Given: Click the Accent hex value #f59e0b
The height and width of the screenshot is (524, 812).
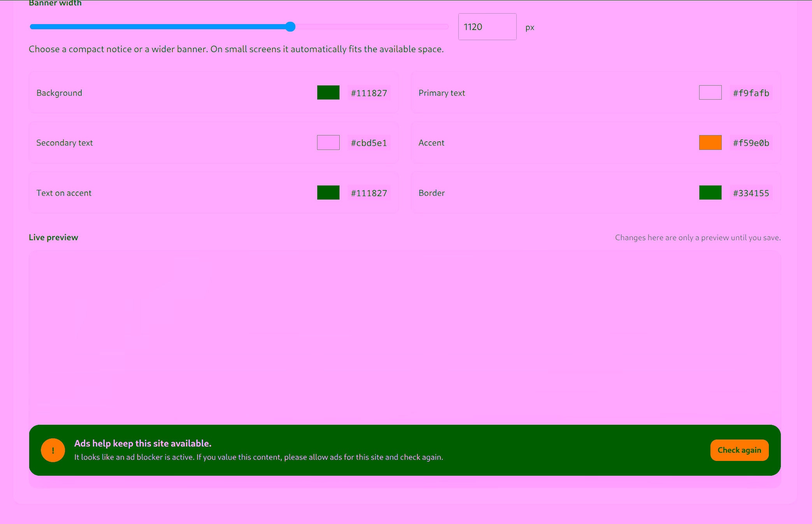Looking at the screenshot, I should pyautogui.click(x=751, y=143).
